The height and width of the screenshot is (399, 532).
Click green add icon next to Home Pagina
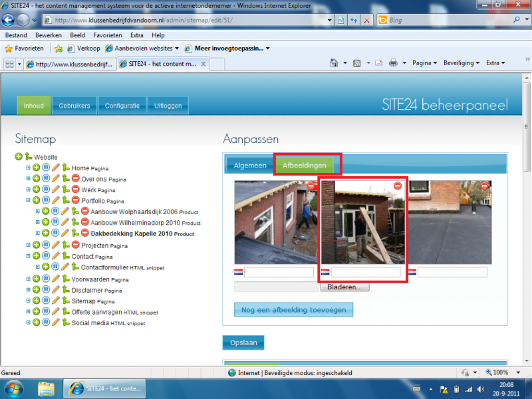coord(37,168)
